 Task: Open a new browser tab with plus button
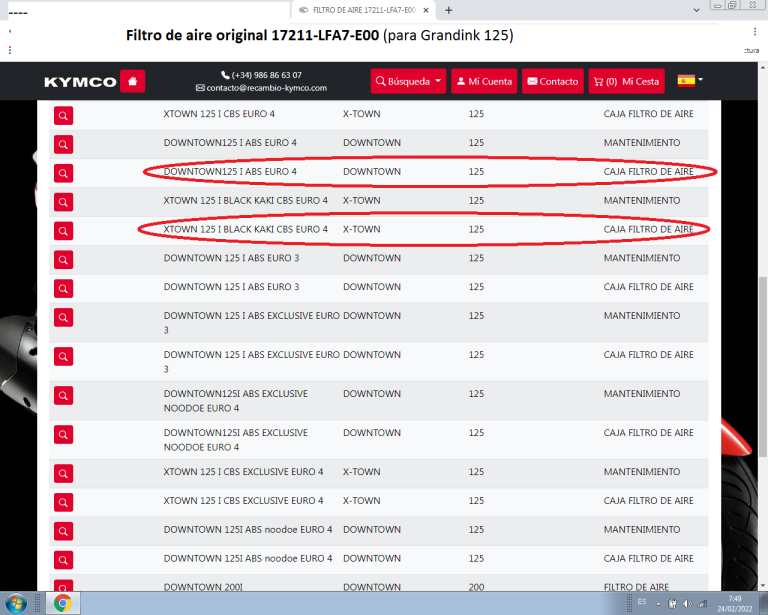(x=448, y=10)
